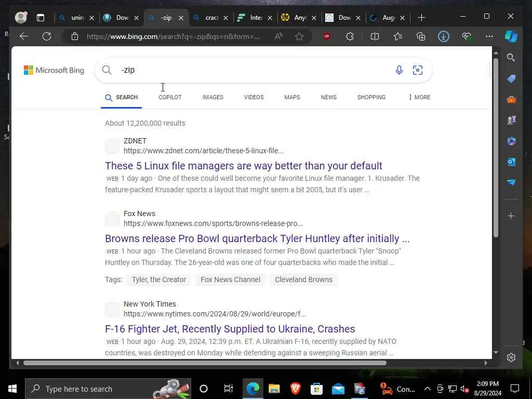Click the sidebar search magnifier icon
The width and height of the screenshot is (532, 399).
[x=511, y=58]
